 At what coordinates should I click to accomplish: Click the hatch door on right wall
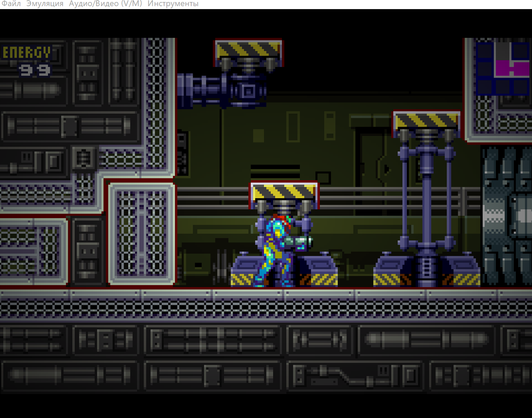[x=507, y=215]
